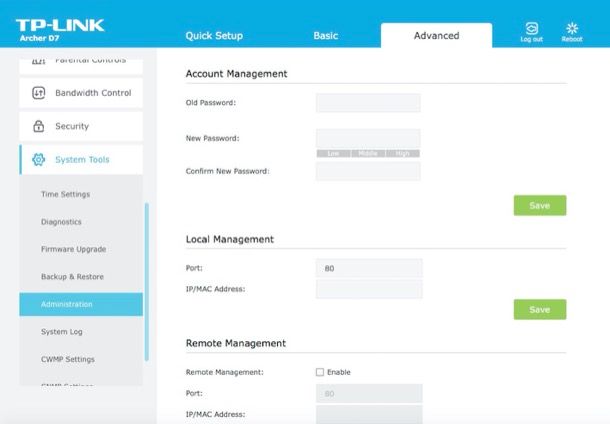Screen dimensions: 610x424
Task: Enable the Remote Management checkbox
Action: coord(320,372)
